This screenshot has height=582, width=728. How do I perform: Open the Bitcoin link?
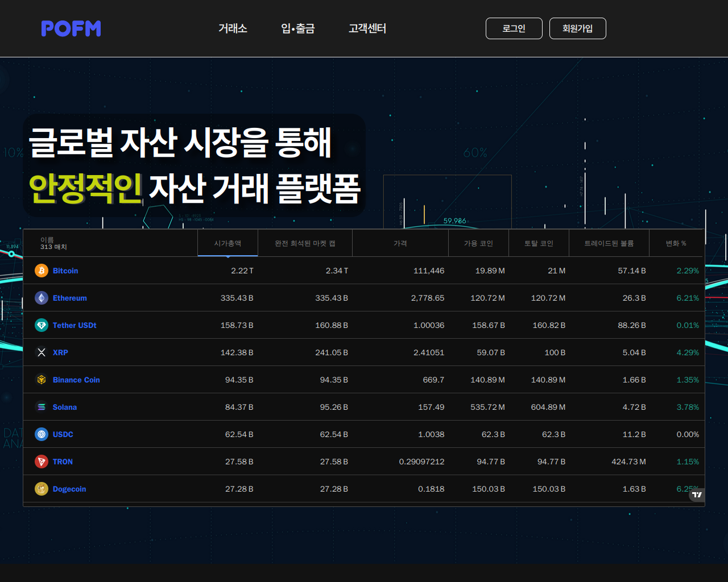coord(65,271)
